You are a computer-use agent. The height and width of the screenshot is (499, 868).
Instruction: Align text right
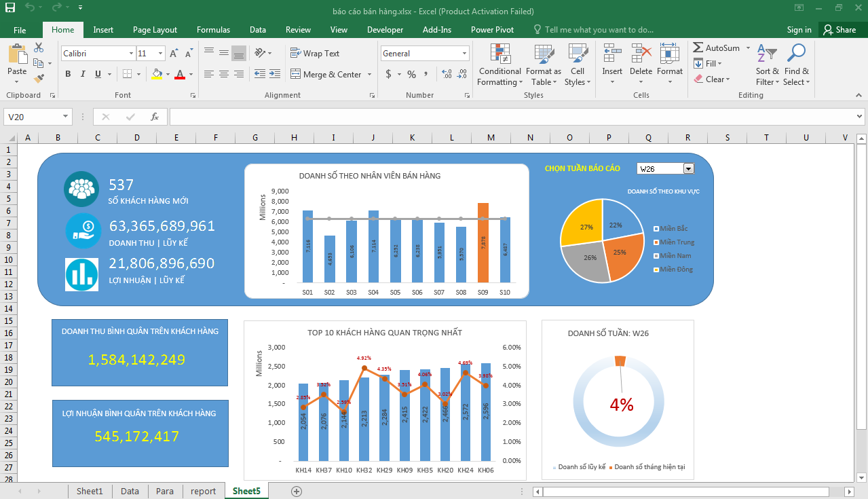238,74
